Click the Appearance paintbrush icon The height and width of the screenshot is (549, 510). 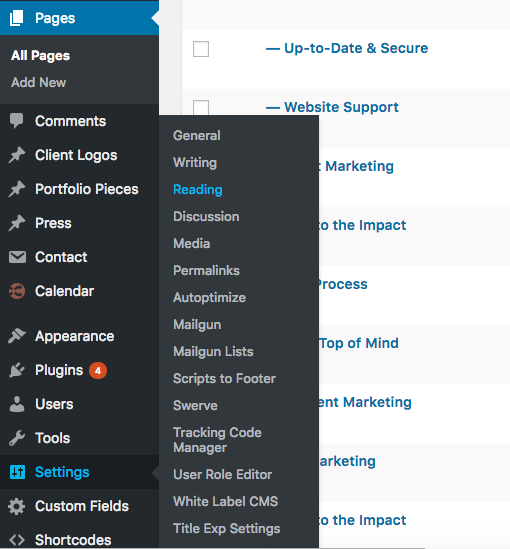coord(17,336)
